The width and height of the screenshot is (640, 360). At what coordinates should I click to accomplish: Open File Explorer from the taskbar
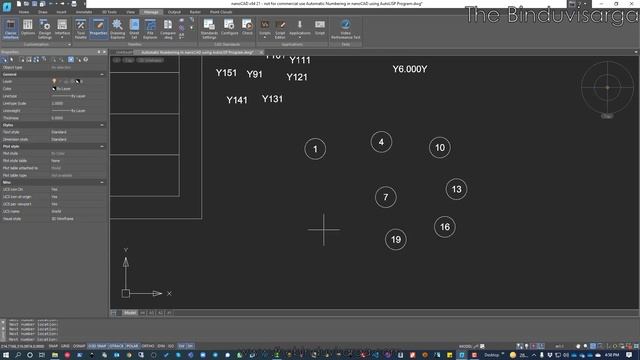(x=54, y=355)
